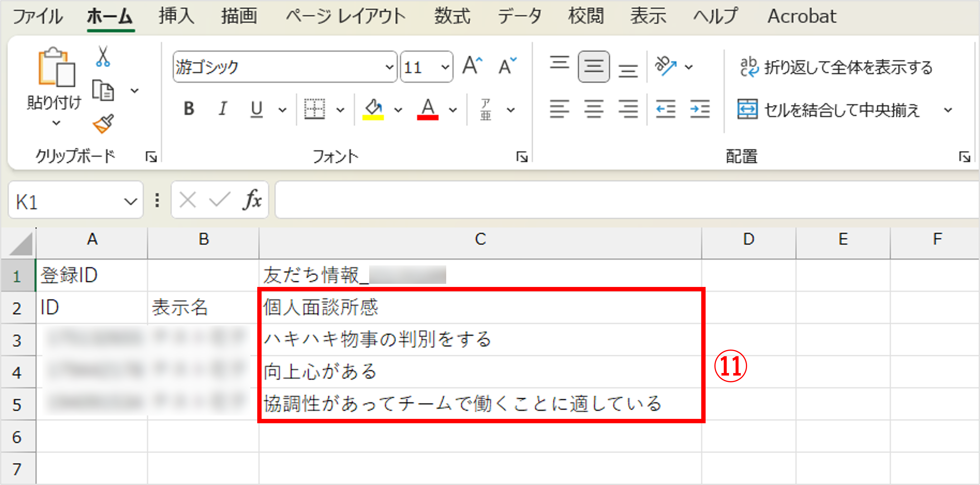Toggle Italic formatting
The image size is (980, 485).
tap(223, 109)
